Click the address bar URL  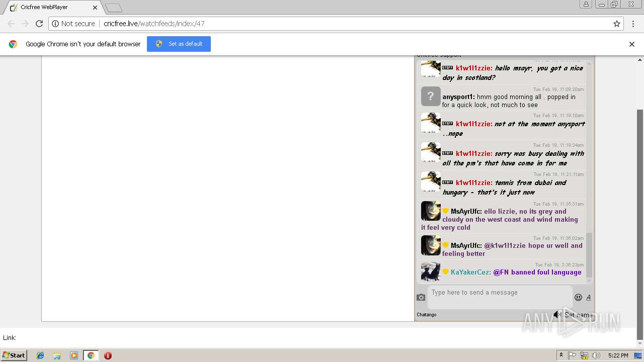click(154, 24)
